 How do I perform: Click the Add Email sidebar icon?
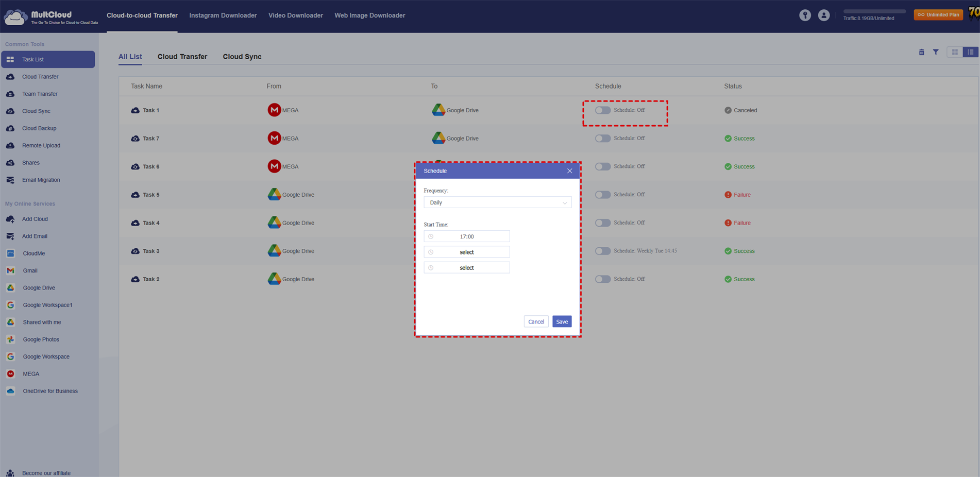pos(10,236)
